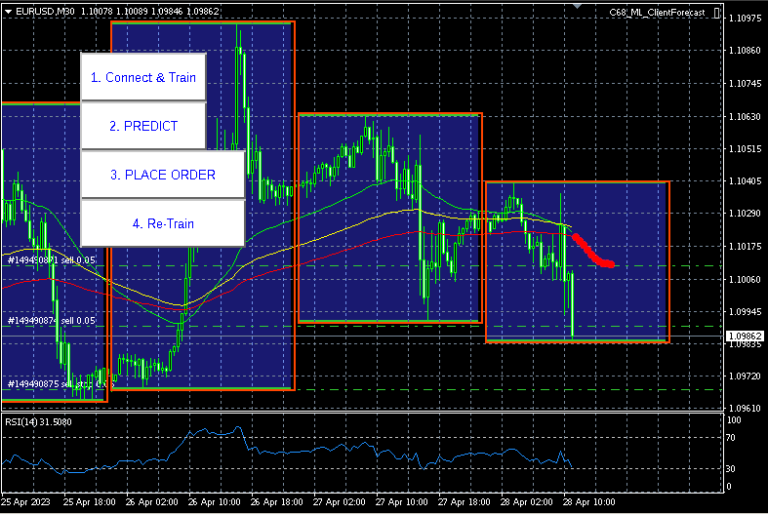Click the expert advisor status icon top-right

(x=714, y=12)
